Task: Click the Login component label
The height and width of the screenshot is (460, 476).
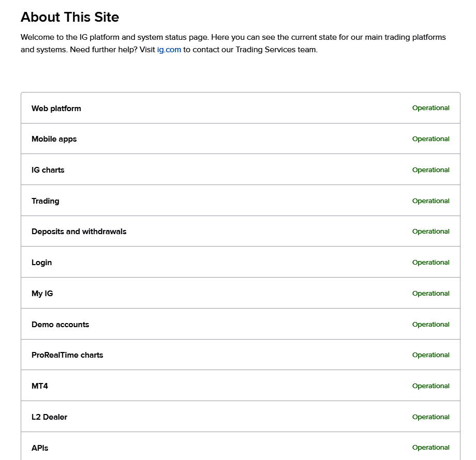Action: (x=41, y=263)
